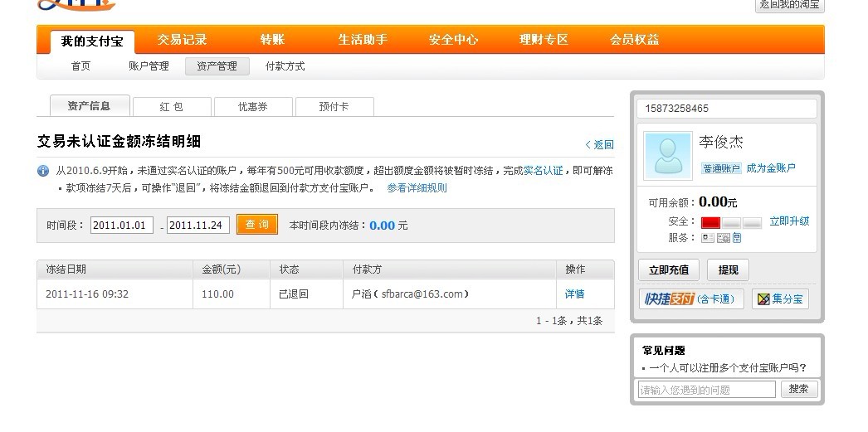Viewport: 868px width, 432px height.
Task: Click the 立即充值 button
Action: click(x=668, y=270)
